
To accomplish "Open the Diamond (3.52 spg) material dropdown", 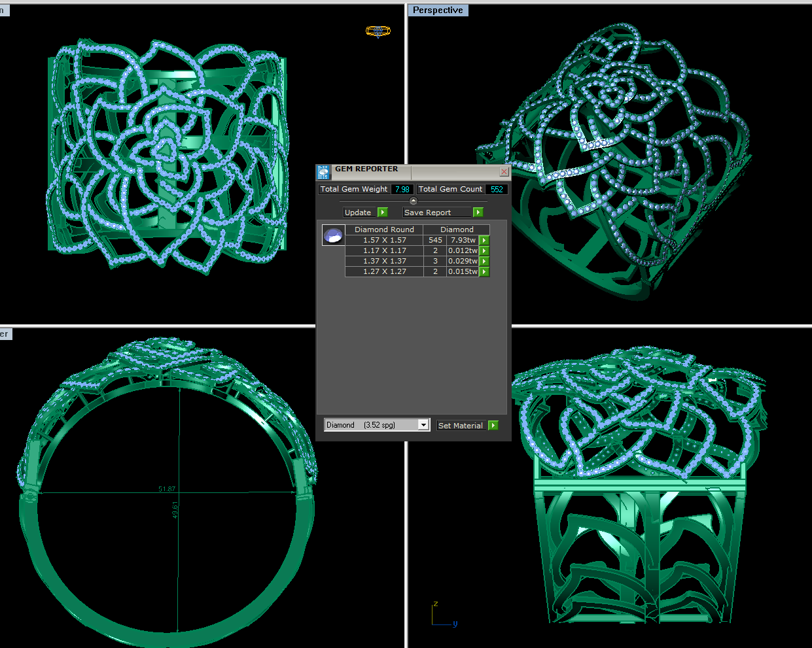I will [423, 425].
